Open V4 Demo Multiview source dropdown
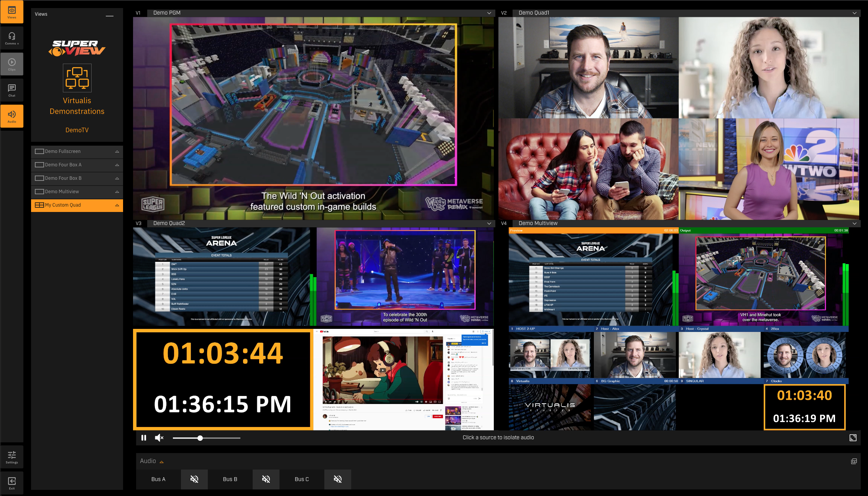This screenshot has width=868, height=496. pyautogui.click(x=855, y=223)
